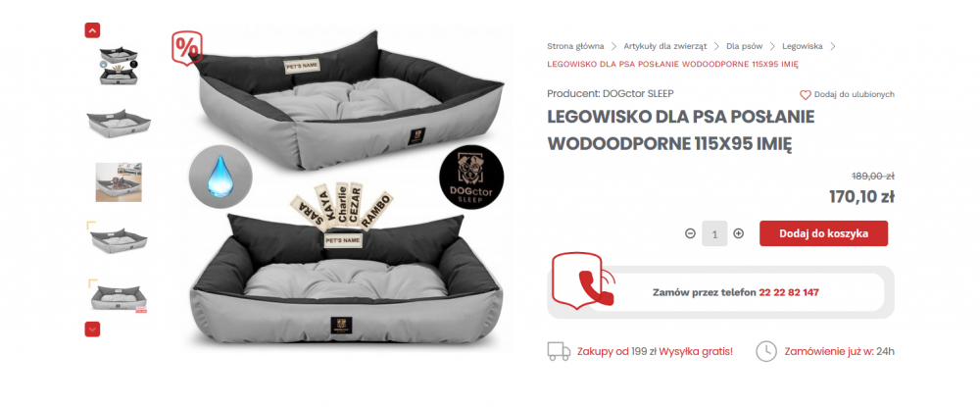Open Strona główna breadcrumb
The image size is (980, 407).
[x=575, y=46]
